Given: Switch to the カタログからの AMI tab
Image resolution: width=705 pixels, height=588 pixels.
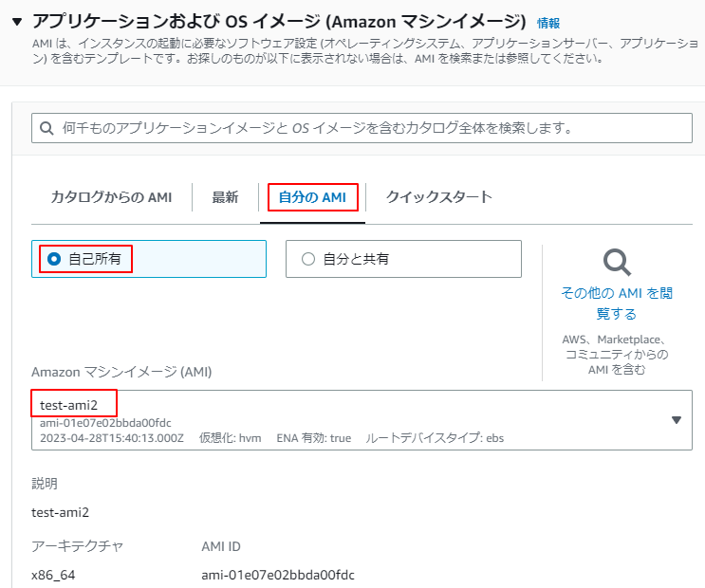Looking at the screenshot, I should click(x=111, y=197).
